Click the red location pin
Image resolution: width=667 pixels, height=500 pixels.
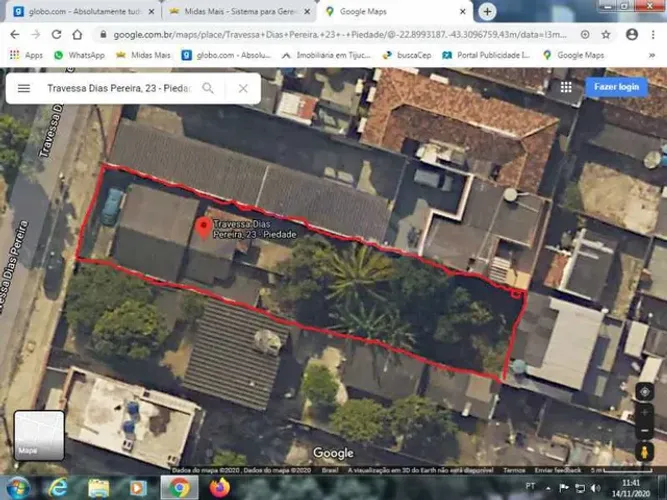pos(204,228)
